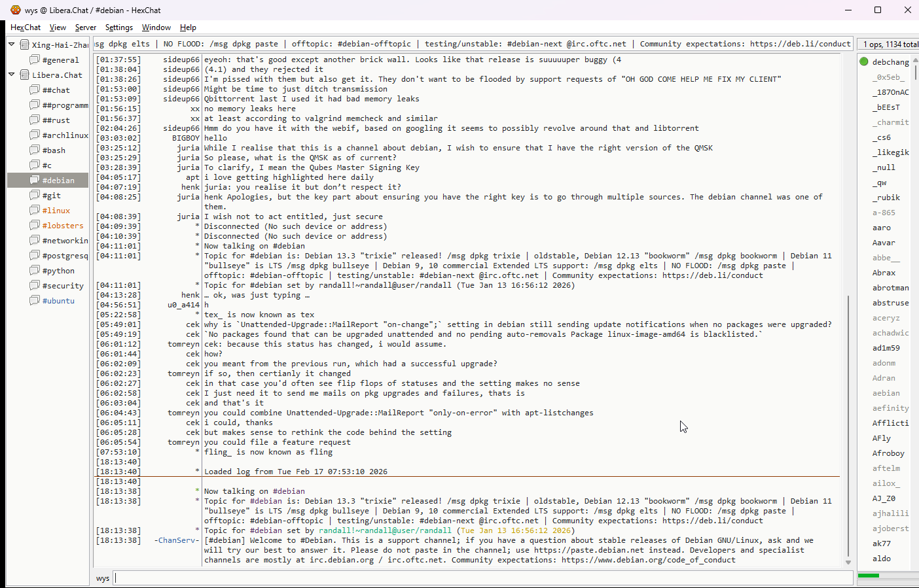The height and width of the screenshot is (588, 919).
Task: Select user Adran in the user list
Action: click(x=883, y=378)
